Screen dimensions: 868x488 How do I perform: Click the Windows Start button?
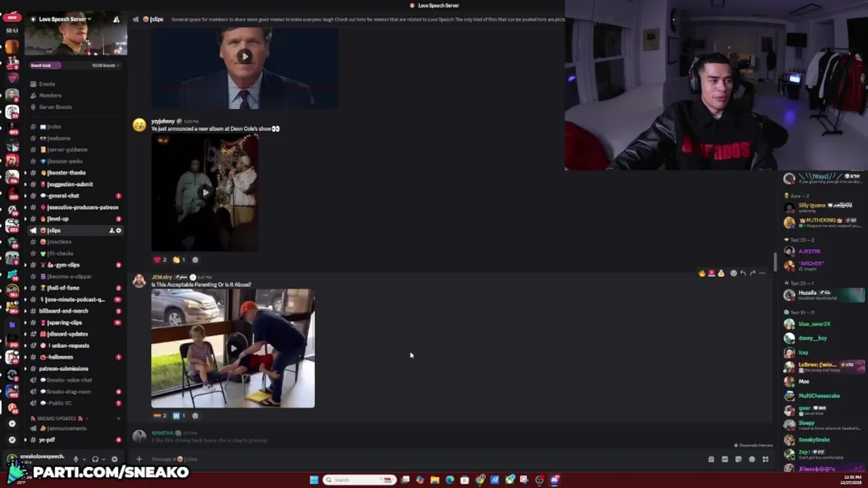tap(314, 480)
